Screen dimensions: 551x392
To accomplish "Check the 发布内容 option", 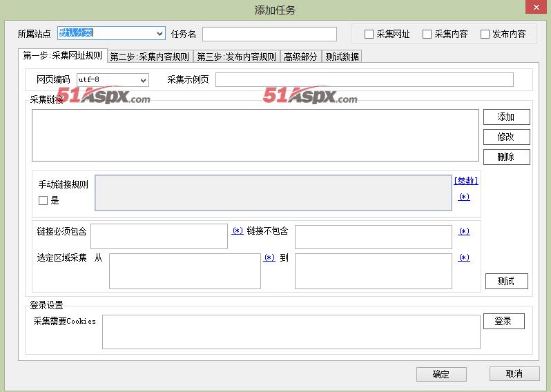I will click(x=485, y=34).
